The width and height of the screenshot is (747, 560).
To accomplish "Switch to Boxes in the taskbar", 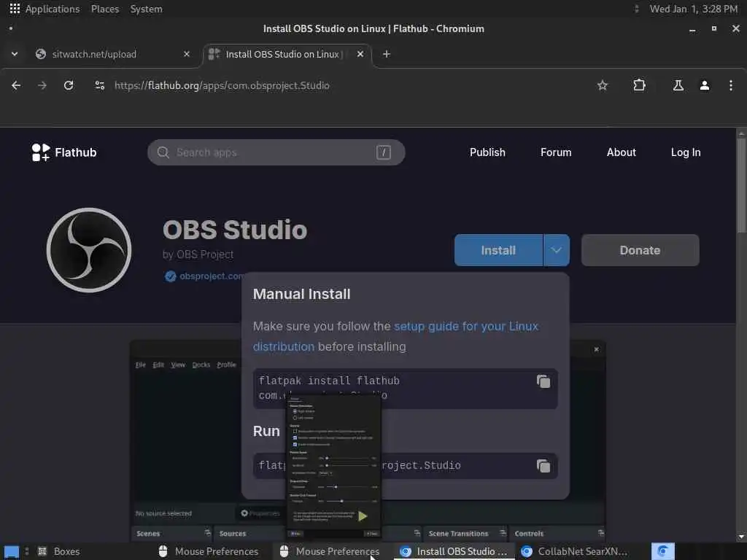I will (59, 551).
